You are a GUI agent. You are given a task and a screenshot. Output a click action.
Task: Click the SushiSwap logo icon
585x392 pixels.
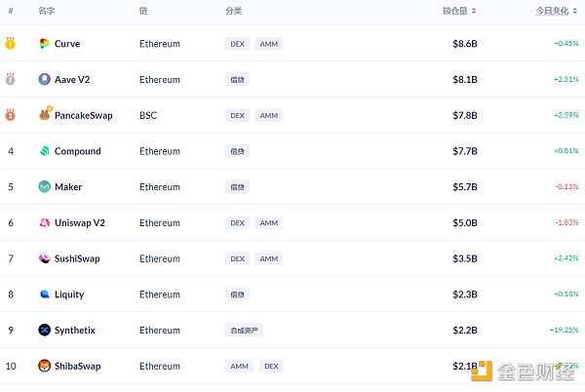[x=45, y=258]
